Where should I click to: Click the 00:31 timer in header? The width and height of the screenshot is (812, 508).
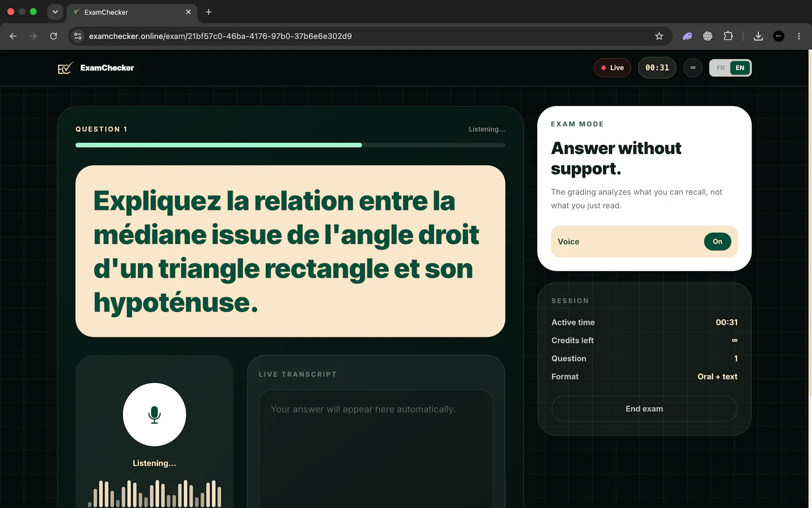tap(657, 68)
